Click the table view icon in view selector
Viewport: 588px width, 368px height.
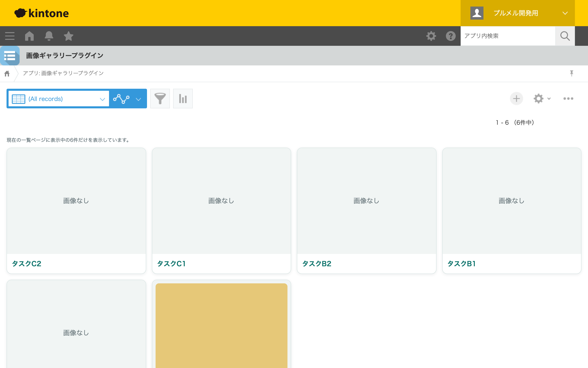[x=18, y=99]
